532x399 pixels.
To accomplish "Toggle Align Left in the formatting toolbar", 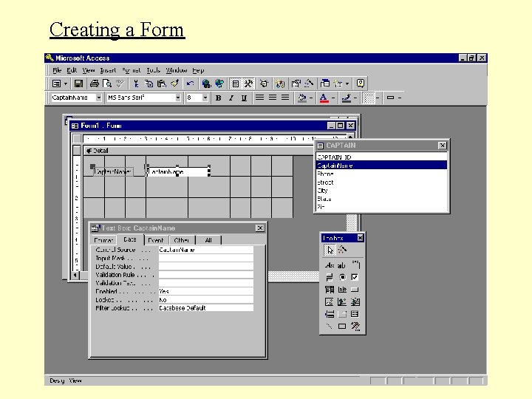I will (x=259, y=98).
